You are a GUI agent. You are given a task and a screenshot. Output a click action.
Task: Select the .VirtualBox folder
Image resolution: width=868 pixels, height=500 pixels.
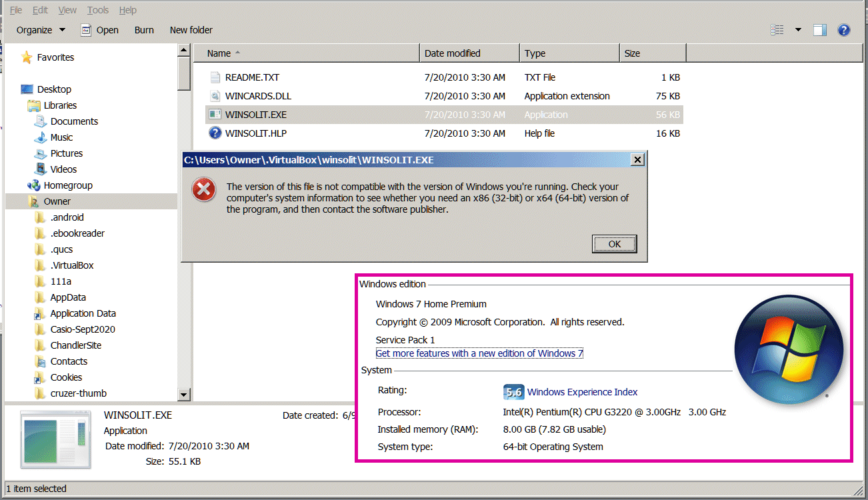[x=72, y=265]
